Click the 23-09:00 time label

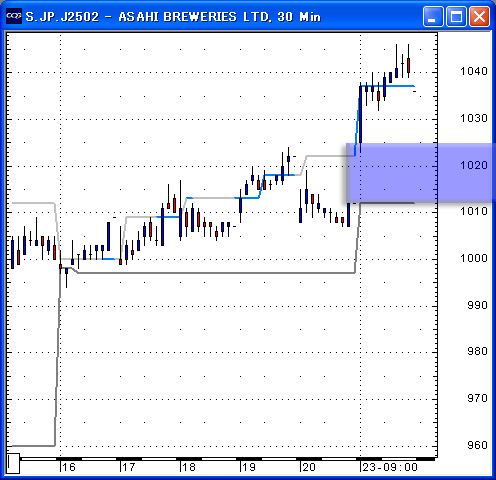390,467
